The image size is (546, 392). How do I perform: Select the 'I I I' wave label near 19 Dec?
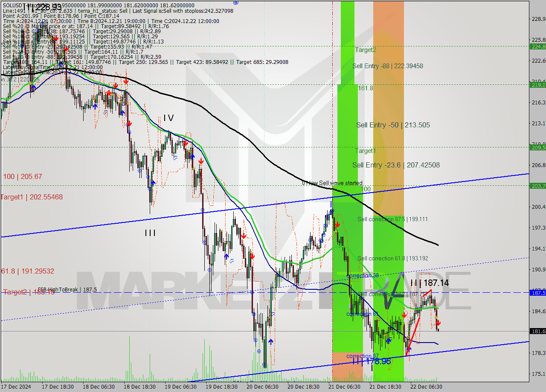tap(150, 233)
